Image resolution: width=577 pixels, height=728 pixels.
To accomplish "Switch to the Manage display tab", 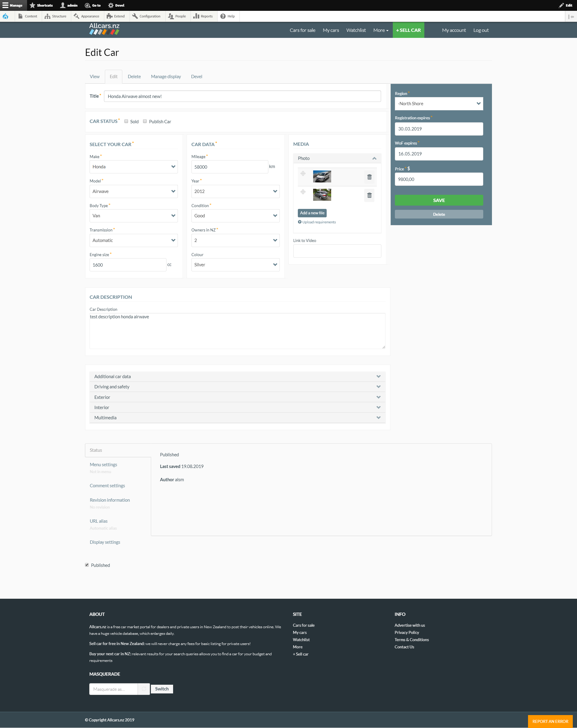I will coord(166,77).
